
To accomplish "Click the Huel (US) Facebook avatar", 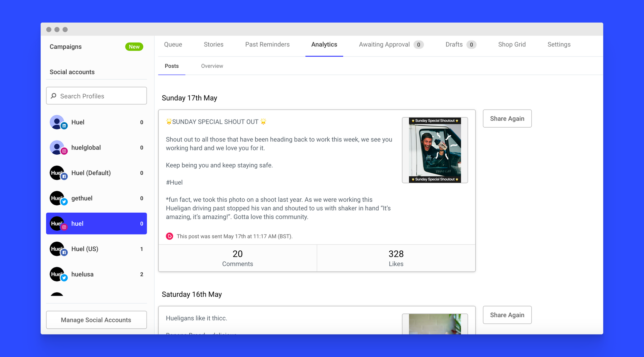I will (x=57, y=249).
